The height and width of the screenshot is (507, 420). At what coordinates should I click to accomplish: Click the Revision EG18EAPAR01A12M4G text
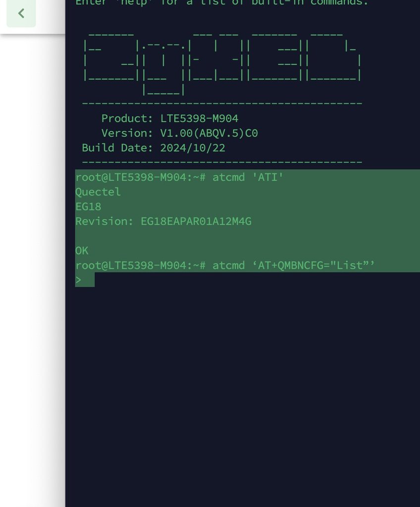click(x=163, y=221)
